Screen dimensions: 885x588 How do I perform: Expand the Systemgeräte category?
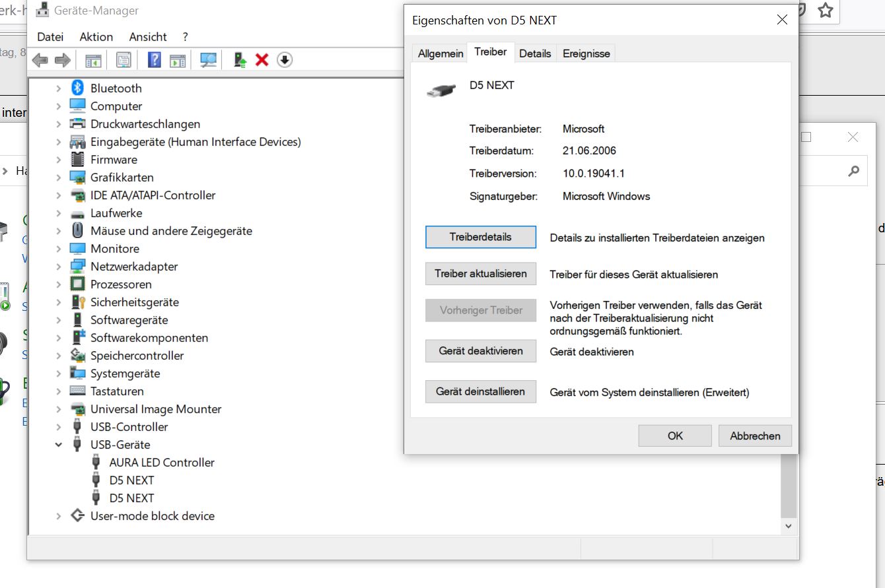tap(59, 373)
